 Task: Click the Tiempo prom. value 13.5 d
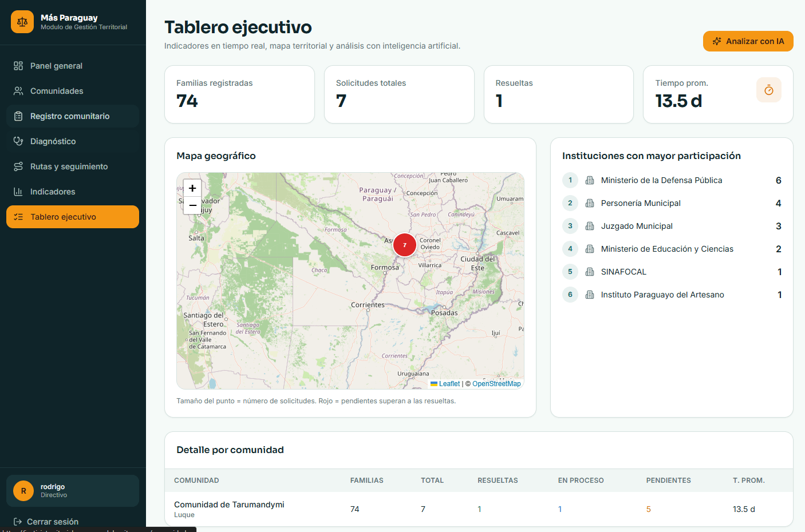point(678,101)
